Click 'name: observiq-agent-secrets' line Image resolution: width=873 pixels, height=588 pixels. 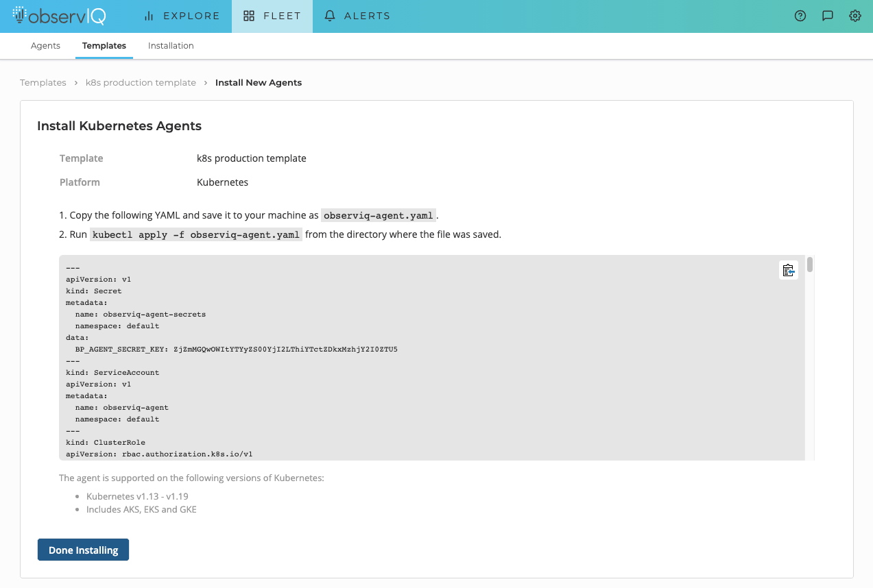pyautogui.click(x=141, y=314)
